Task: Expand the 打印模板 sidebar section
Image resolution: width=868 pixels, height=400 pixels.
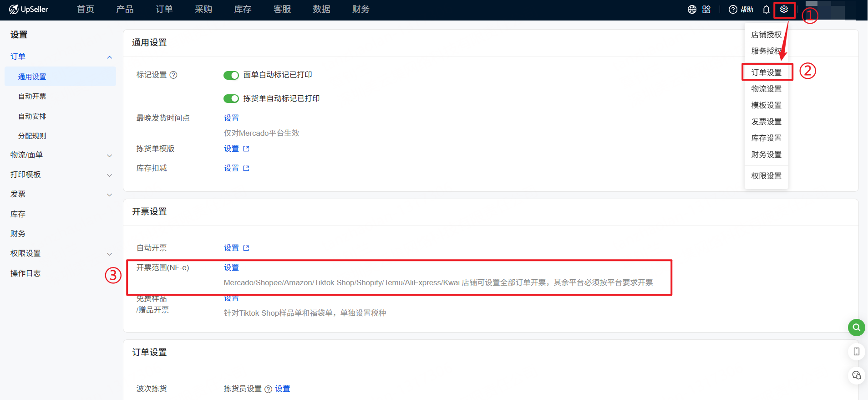Action: pos(109,175)
